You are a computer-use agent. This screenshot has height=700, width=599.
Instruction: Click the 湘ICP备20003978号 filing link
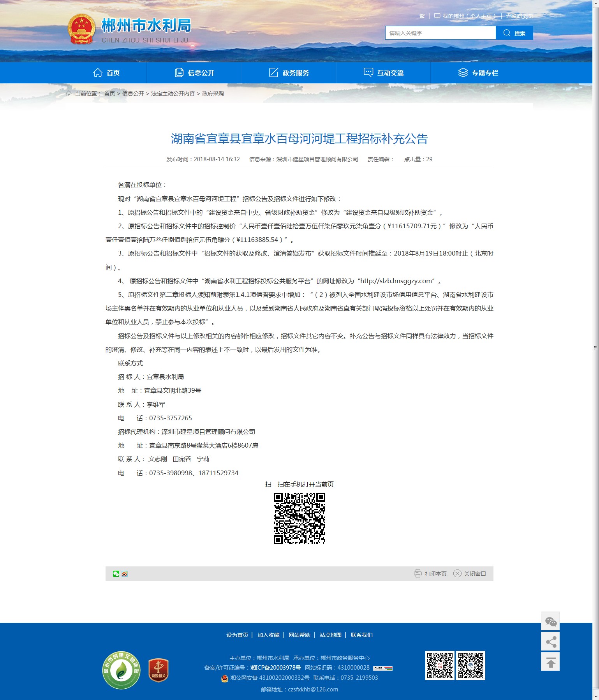[275, 668]
